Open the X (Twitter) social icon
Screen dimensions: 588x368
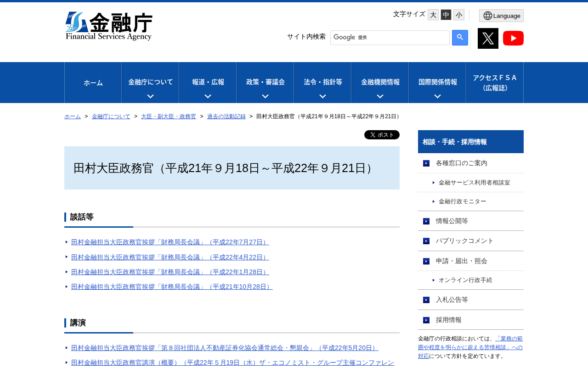[488, 38]
